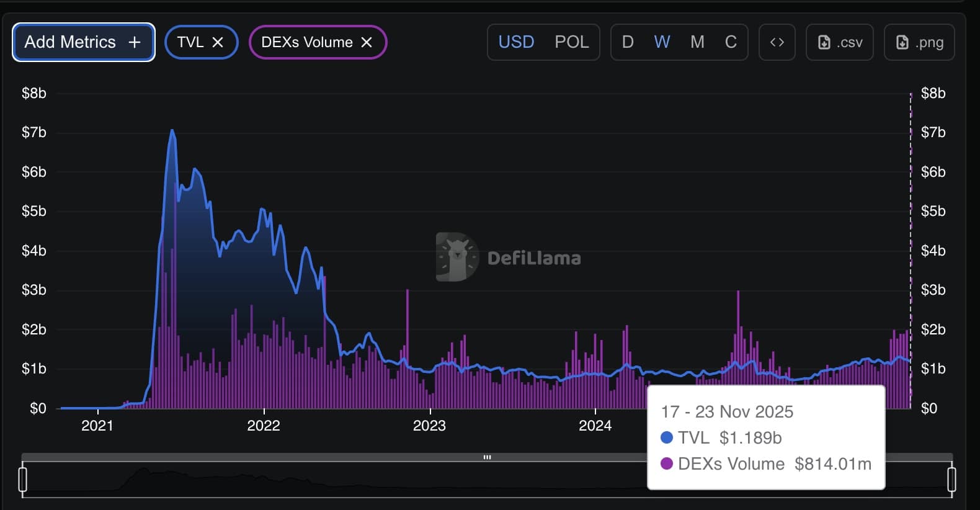This screenshot has height=510, width=980.
Task: Select daily interval D
Action: click(x=628, y=42)
